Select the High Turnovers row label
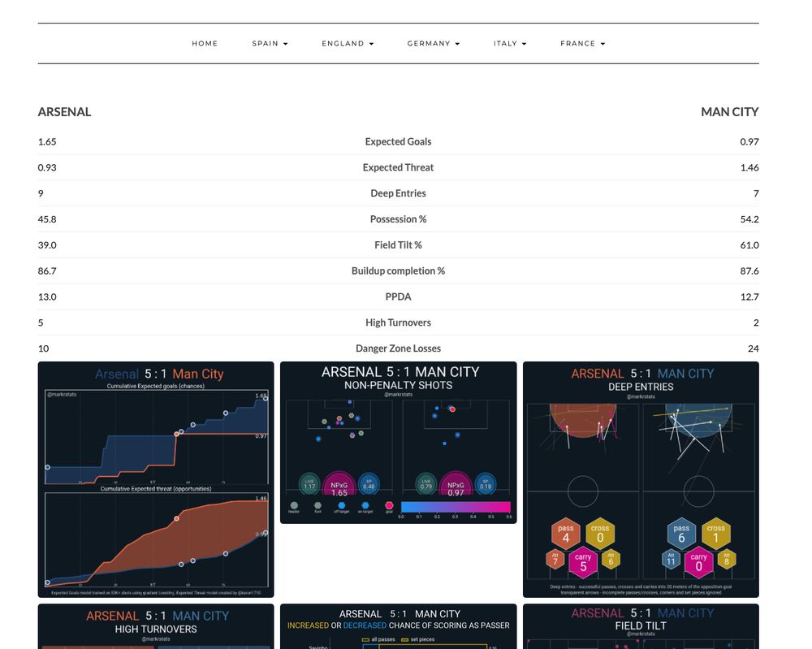 pyautogui.click(x=398, y=322)
